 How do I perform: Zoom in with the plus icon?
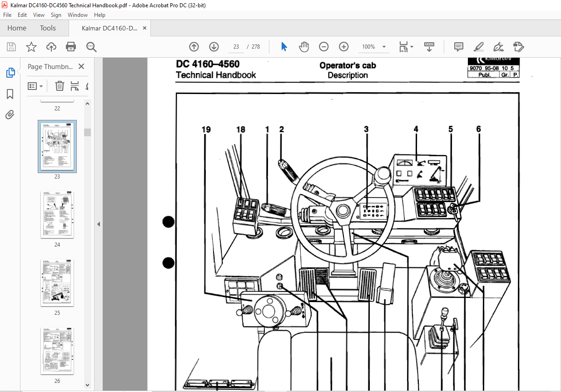(344, 47)
